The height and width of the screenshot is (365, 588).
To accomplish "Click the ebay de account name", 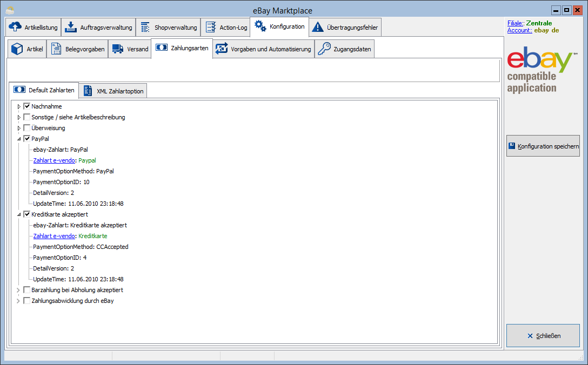I will point(546,30).
